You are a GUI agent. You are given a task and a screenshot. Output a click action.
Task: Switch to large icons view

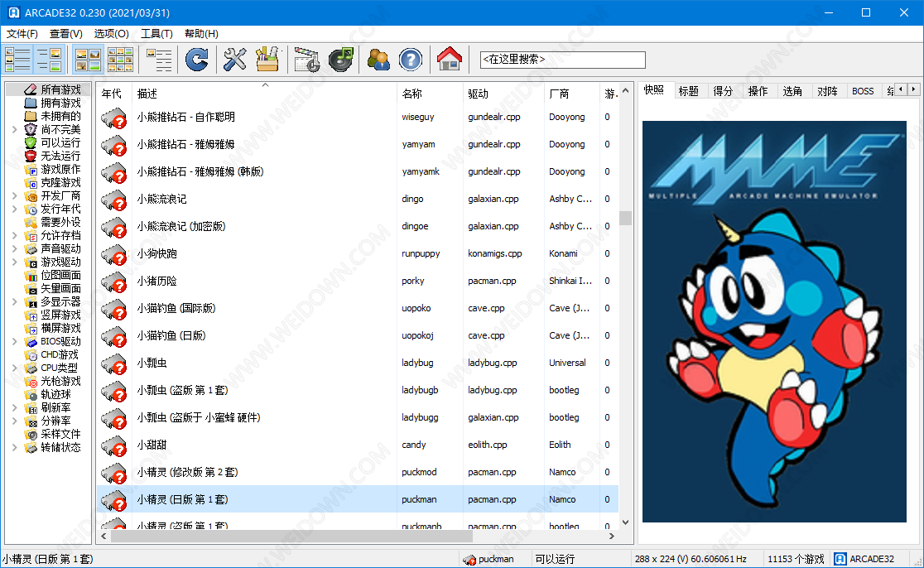tap(89, 60)
